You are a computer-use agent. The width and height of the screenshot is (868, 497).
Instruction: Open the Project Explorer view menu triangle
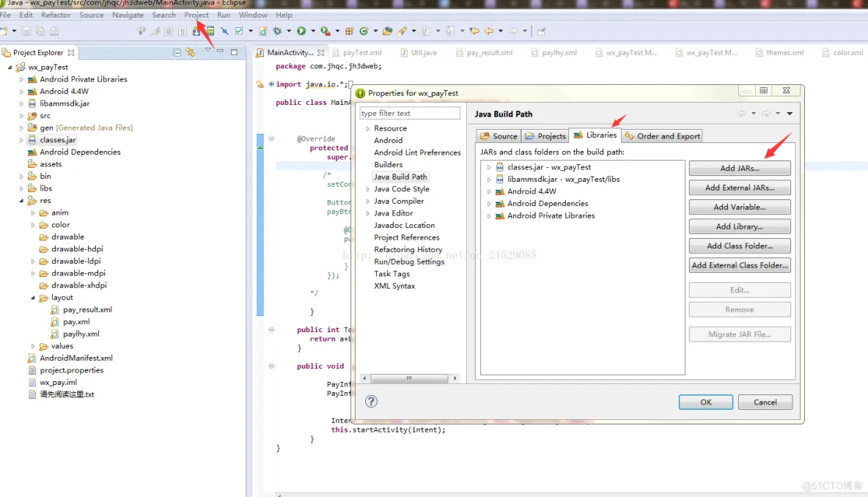point(207,51)
